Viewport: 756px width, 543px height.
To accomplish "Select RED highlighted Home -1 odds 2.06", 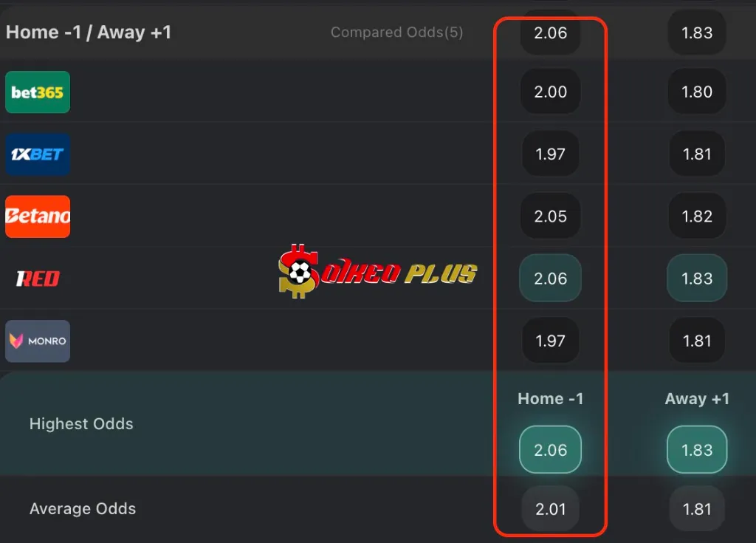I will coord(550,279).
